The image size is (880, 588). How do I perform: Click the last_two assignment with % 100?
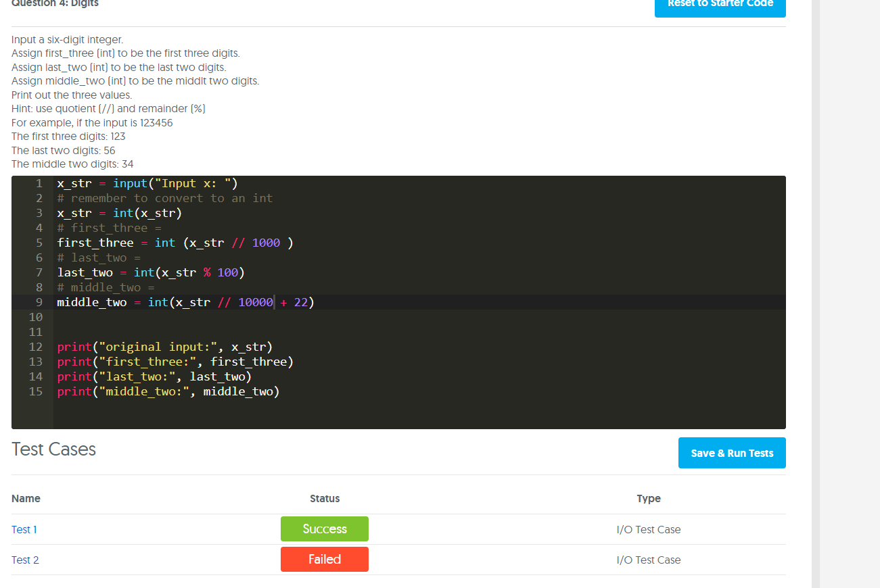click(151, 272)
